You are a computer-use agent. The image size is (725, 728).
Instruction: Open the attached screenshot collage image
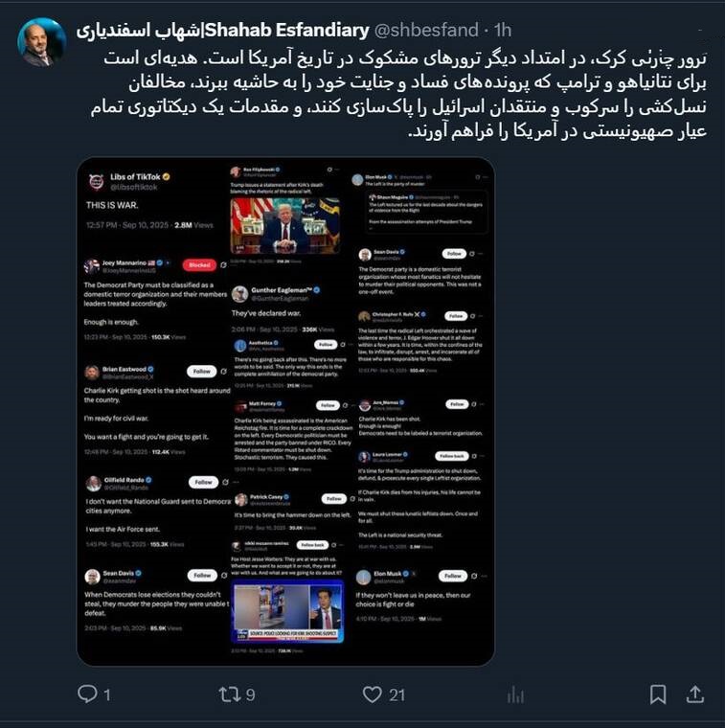click(285, 412)
